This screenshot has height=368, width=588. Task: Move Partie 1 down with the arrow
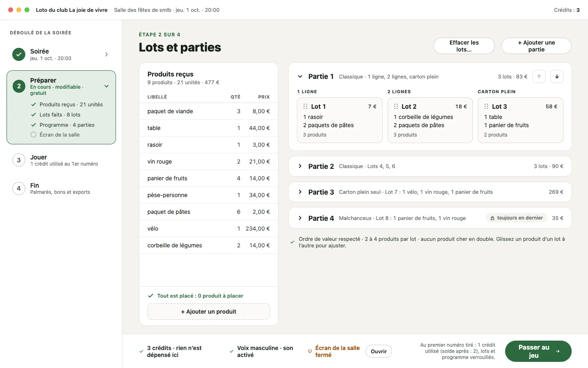(x=557, y=76)
